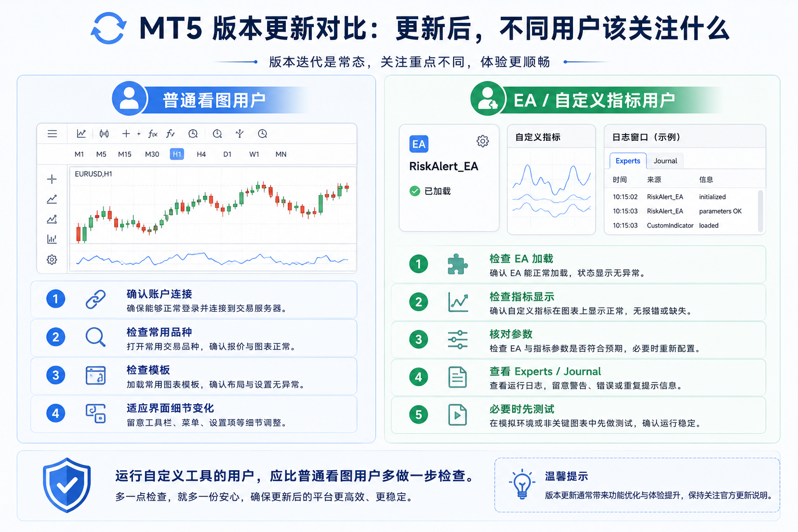Select M30 timeframe
This screenshot has height=532, width=798.
click(x=152, y=154)
